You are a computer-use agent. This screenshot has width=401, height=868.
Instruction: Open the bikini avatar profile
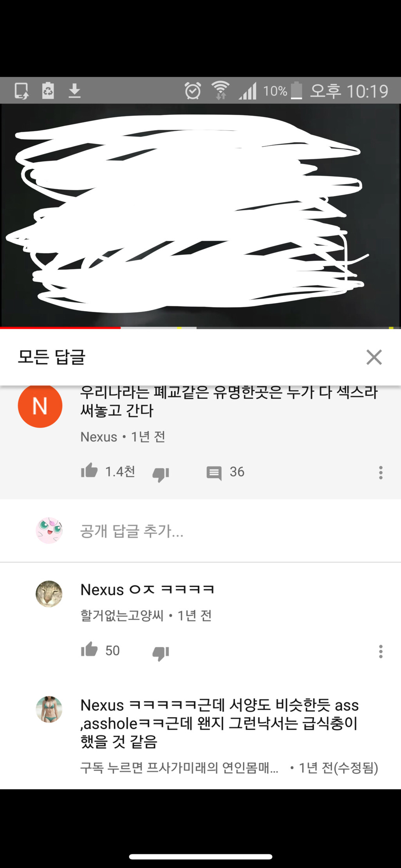click(49, 709)
